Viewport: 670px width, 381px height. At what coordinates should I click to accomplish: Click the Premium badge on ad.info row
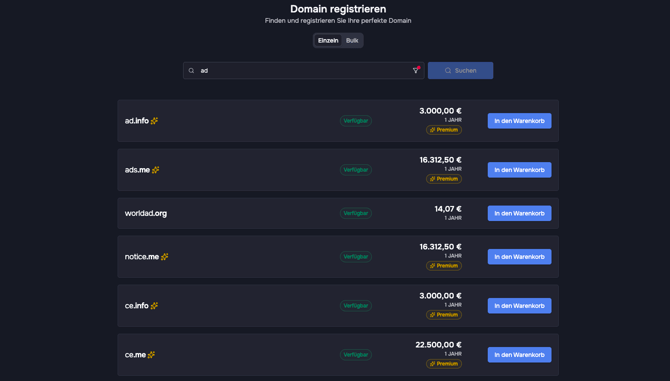tap(444, 130)
